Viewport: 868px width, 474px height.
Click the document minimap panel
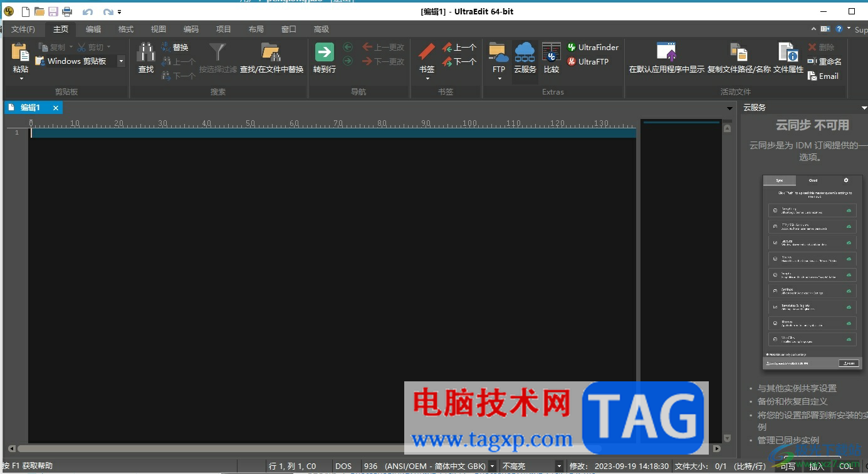tap(681, 281)
